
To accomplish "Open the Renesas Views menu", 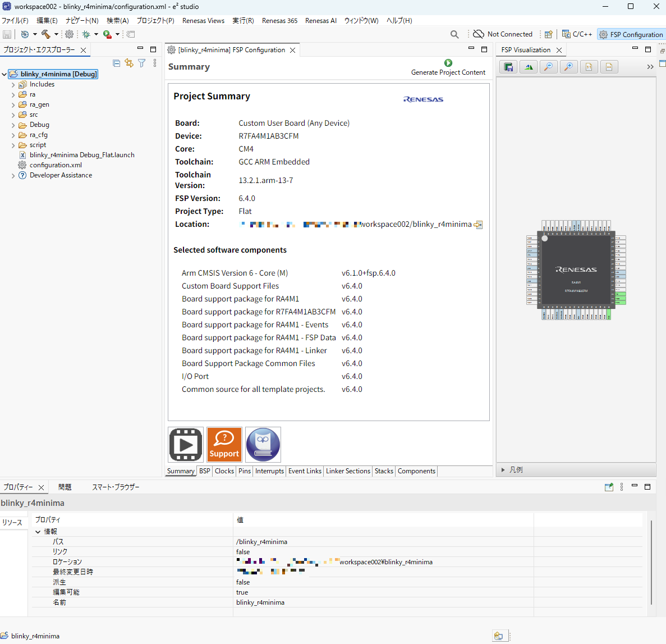I will (204, 20).
